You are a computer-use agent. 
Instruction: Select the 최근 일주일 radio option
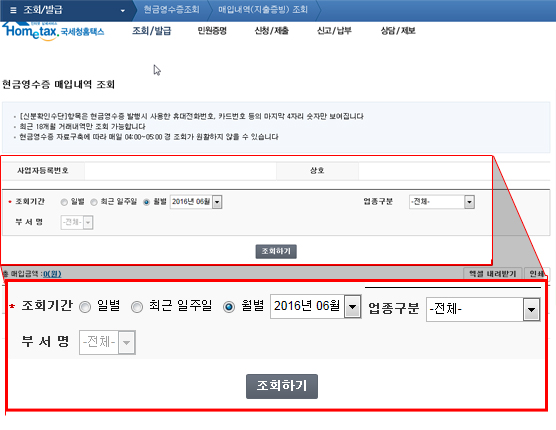click(94, 202)
